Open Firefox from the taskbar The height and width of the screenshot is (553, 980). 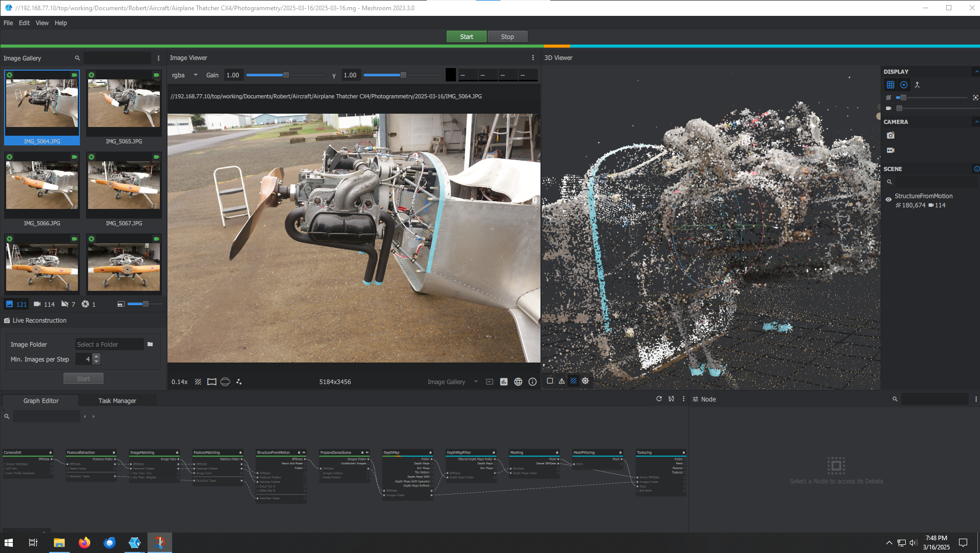85,543
